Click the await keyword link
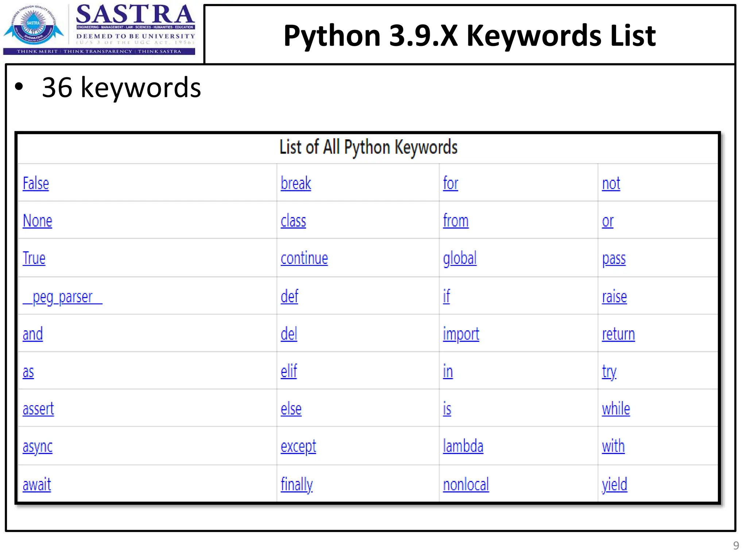Screen dimensions: 747x560 point(37,485)
